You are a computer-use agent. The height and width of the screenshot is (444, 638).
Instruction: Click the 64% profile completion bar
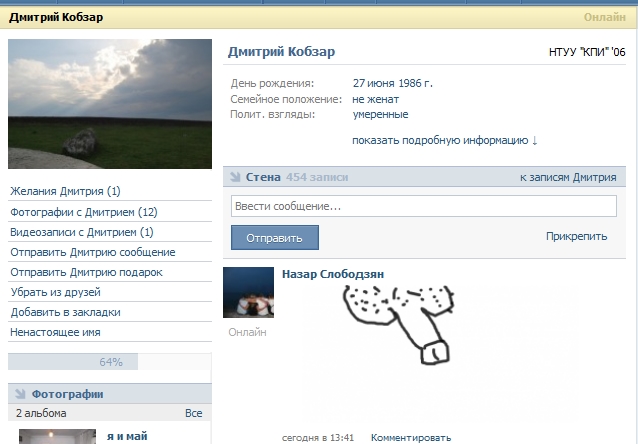pyautogui.click(x=110, y=361)
